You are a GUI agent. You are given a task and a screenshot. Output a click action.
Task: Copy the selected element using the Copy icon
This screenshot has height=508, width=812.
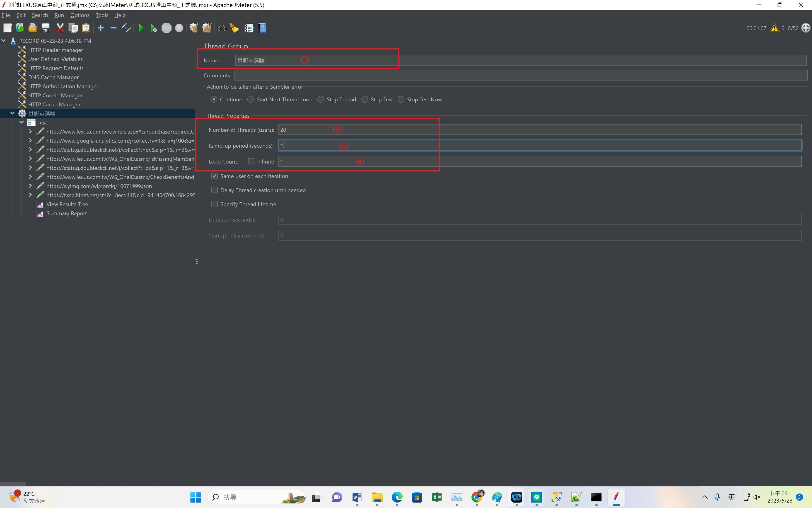[73, 28]
